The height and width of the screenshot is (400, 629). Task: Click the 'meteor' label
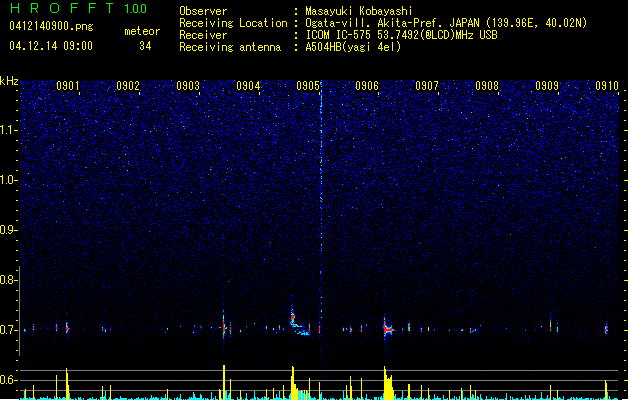[142, 31]
